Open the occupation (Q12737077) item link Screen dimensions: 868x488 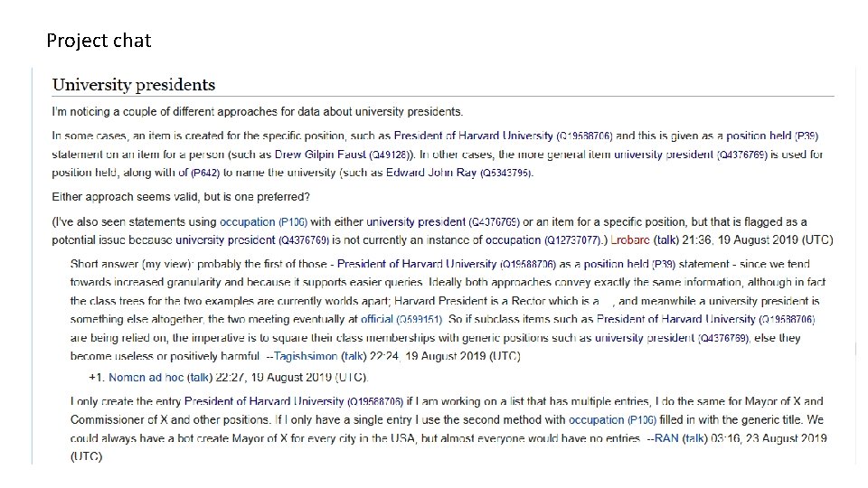pyautogui.click(x=542, y=240)
